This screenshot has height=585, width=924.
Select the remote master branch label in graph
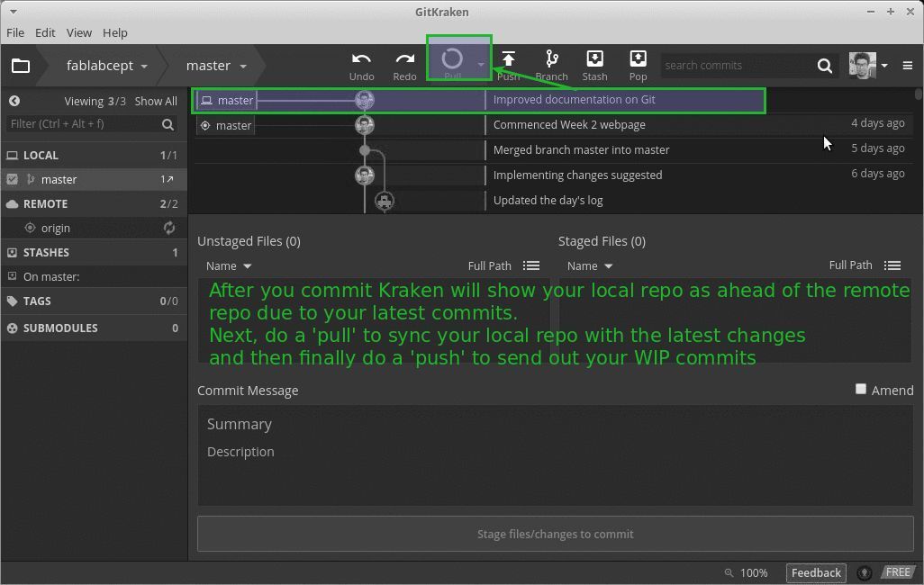pyautogui.click(x=226, y=125)
